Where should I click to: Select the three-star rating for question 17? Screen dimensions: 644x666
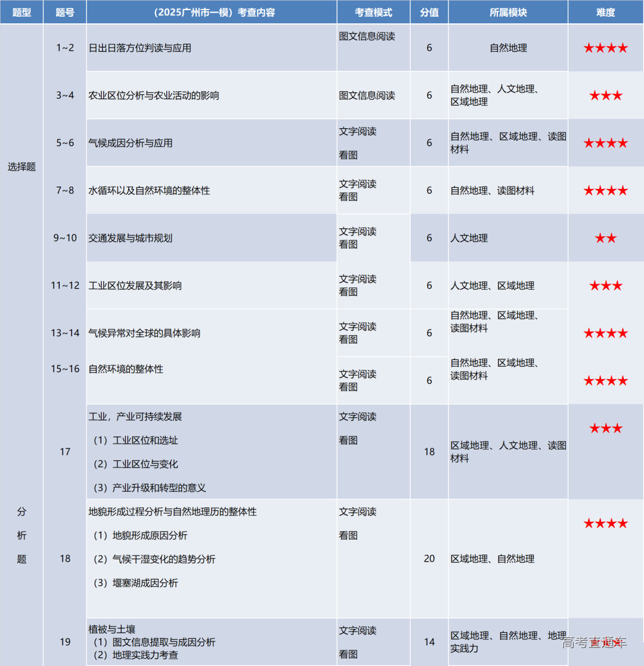(605, 428)
